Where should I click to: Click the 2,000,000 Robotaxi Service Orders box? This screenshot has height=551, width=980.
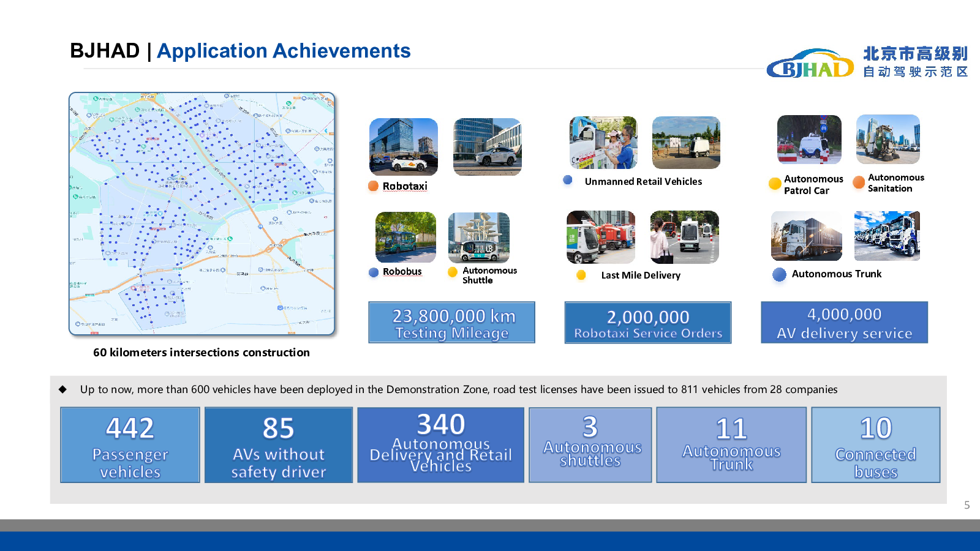(x=647, y=323)
